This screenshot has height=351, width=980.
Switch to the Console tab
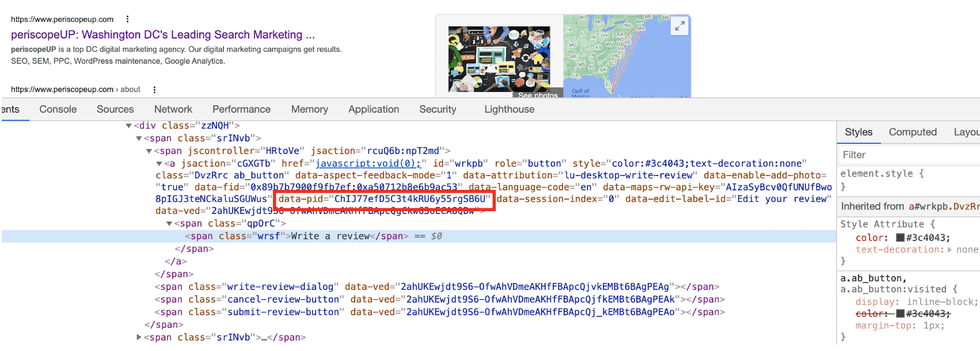(x=58, y=109)
